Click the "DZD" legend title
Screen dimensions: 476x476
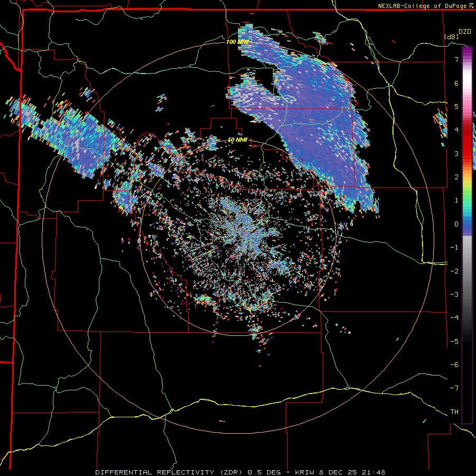(465, 32)
